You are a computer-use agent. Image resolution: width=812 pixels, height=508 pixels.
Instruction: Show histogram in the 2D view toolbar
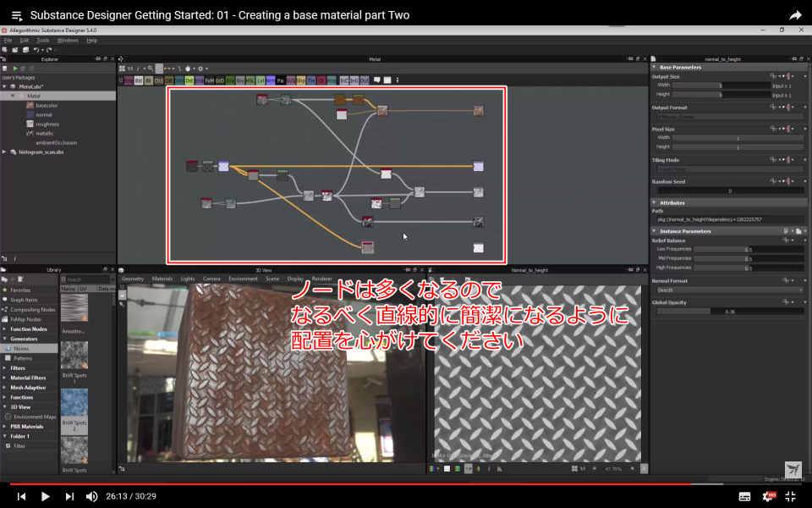(499, 468)
